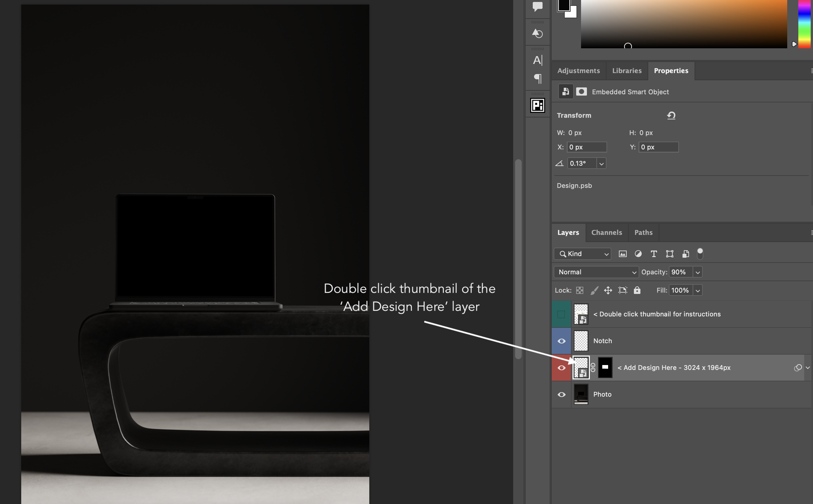The height and width of the screenshot is (504, 813).
Task: Open the Paragraph panel icon
Action: pyautogui.click(x=537, y=78)
